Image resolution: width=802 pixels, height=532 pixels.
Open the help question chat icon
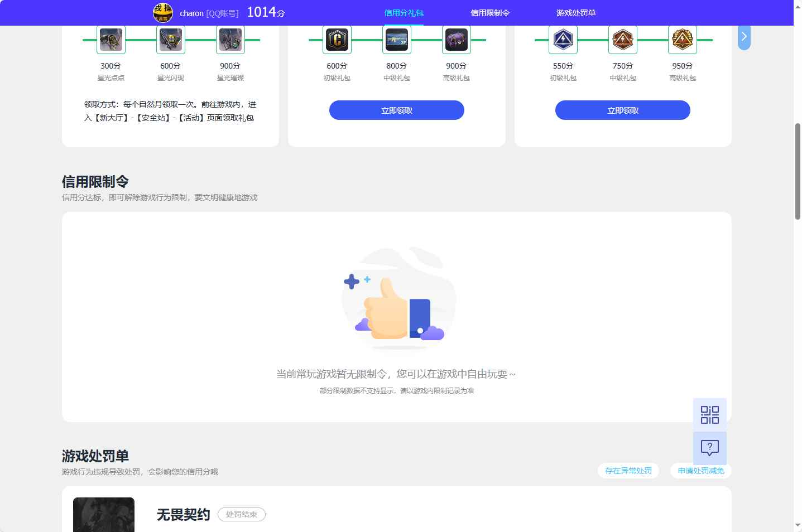pyautogui.click(x=710, y=448)
